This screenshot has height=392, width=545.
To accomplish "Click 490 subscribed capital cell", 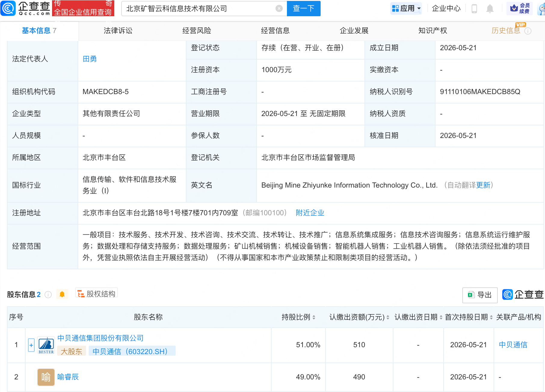I will [x=359, y=377].
